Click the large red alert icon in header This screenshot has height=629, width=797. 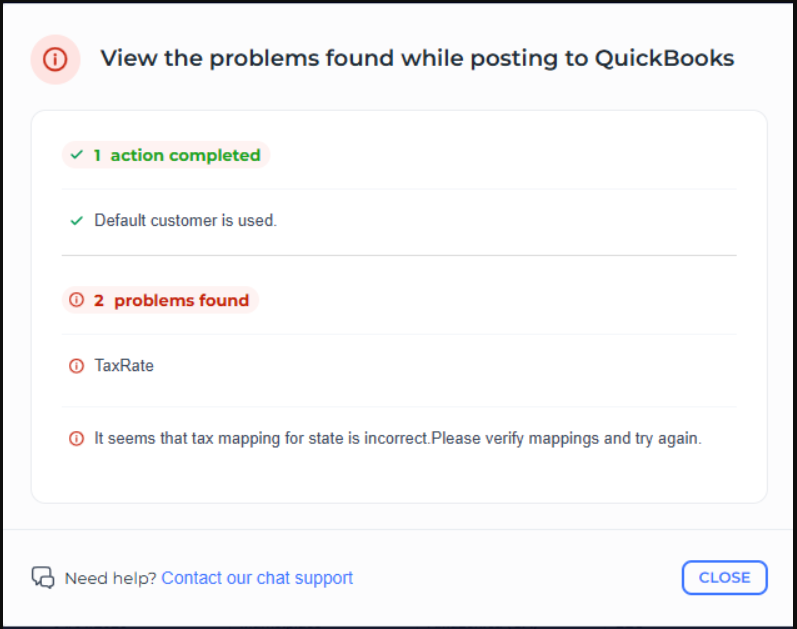coord(55,59)
